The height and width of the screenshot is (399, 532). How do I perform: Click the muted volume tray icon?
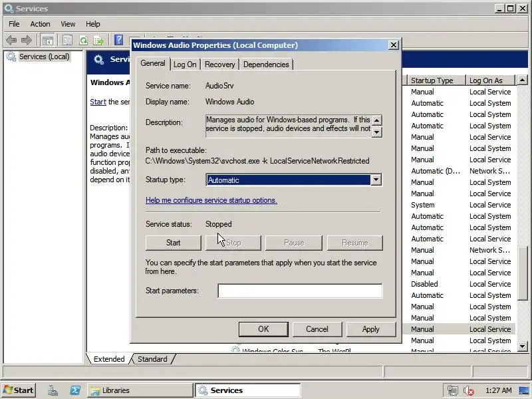[x=469, y=390]
